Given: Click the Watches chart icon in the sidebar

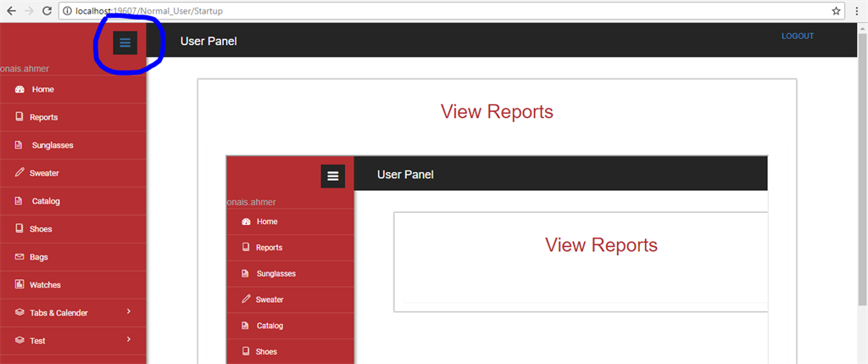Looking at the screenshot, I should tap(19, 284).
